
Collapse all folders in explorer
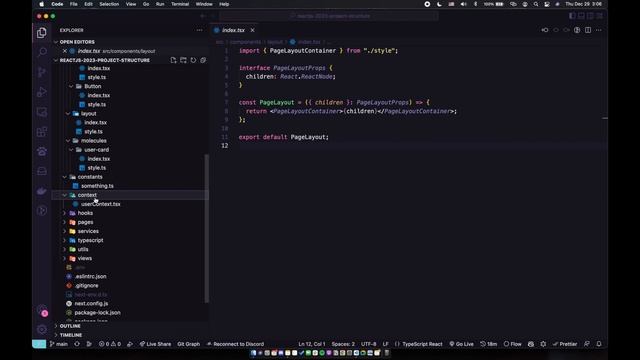click(x=203, y=60)
